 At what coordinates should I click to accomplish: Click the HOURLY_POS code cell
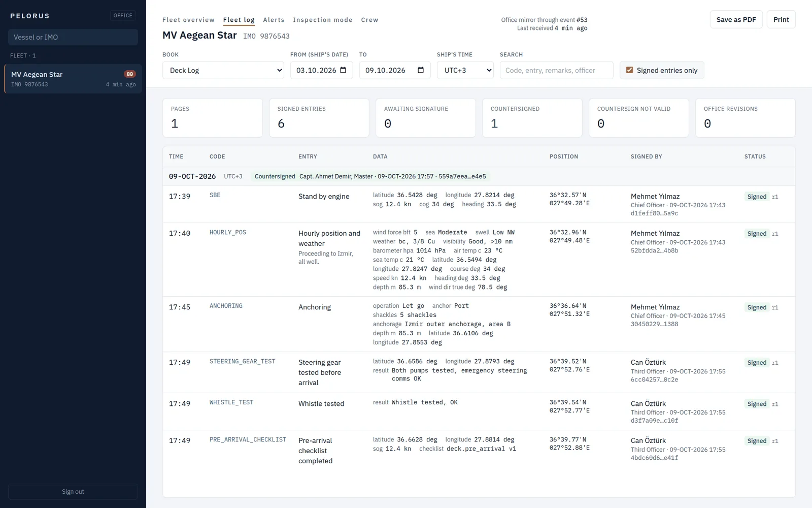pyautogui.click(x=228, y=232)
